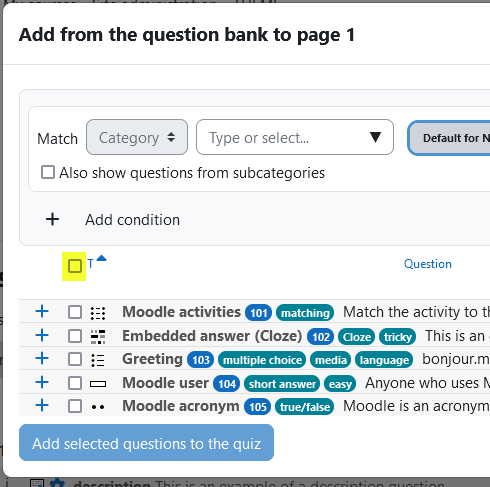490x487 pixels.
Task: Click the short answer type icon
Action: 98,384
